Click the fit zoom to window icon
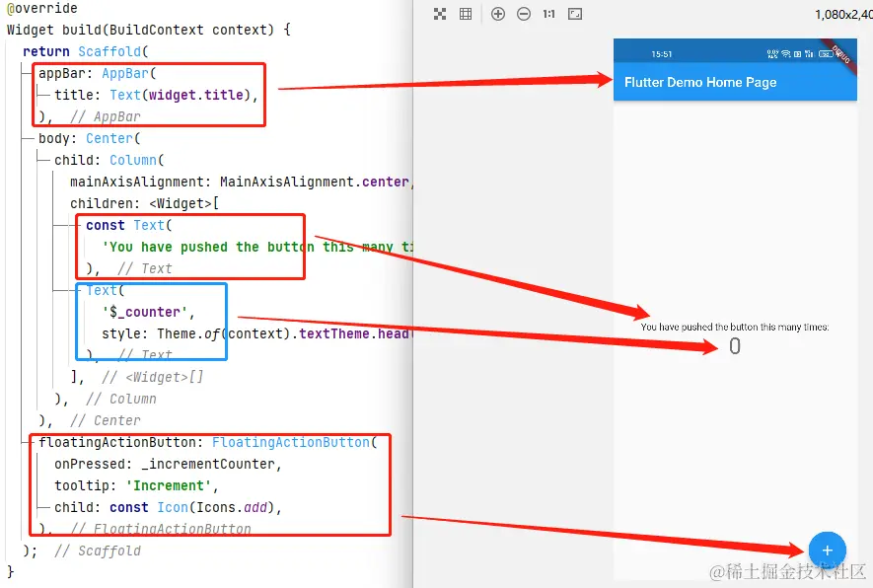This screenshot has height=588, width=873. click(x=575, y=15)
